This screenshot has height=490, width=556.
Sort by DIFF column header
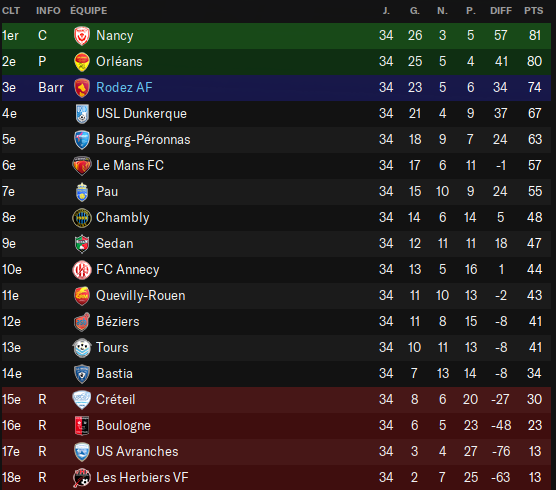tap(501, 11)
